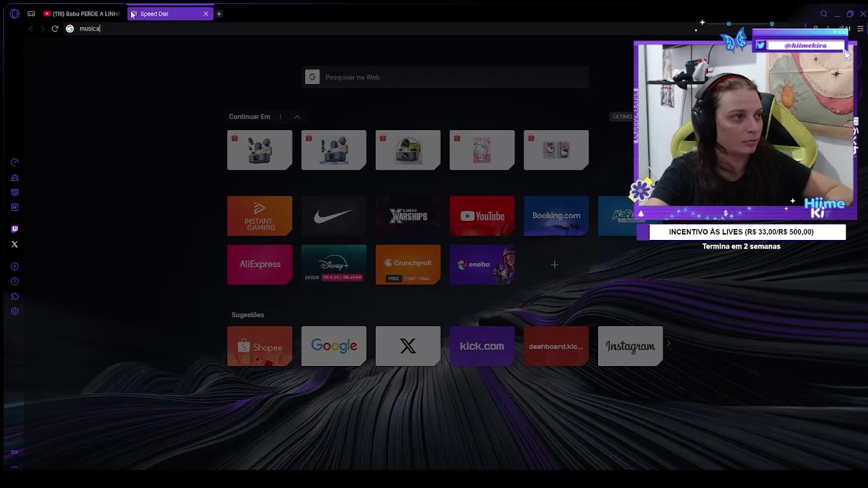Open the Player icon in the sidebar

point(15,266)
